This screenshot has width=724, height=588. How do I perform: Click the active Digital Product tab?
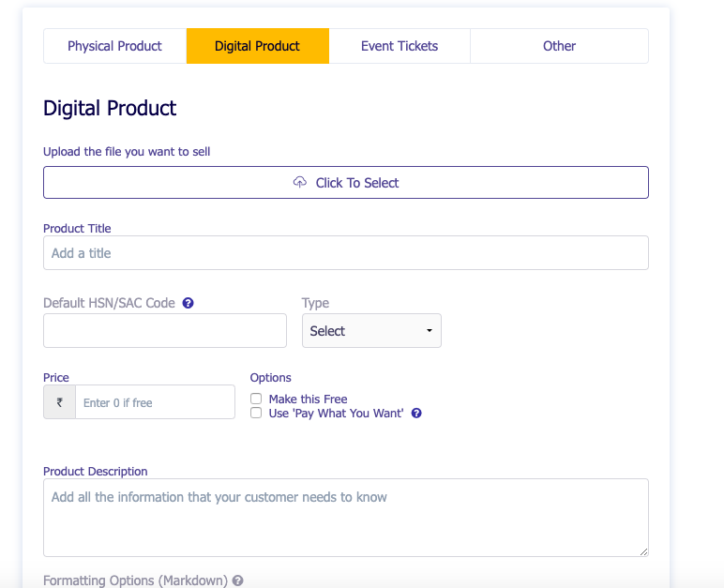click(x=257, y=46)
